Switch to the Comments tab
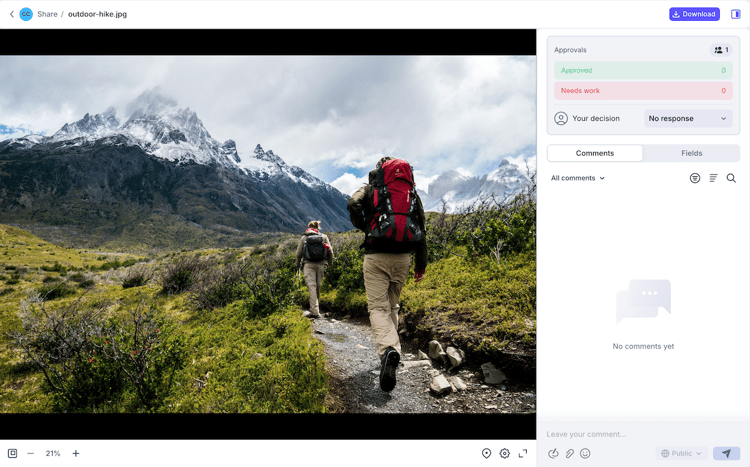The width and height of the screenshot is (750, 467). (595, 153)
